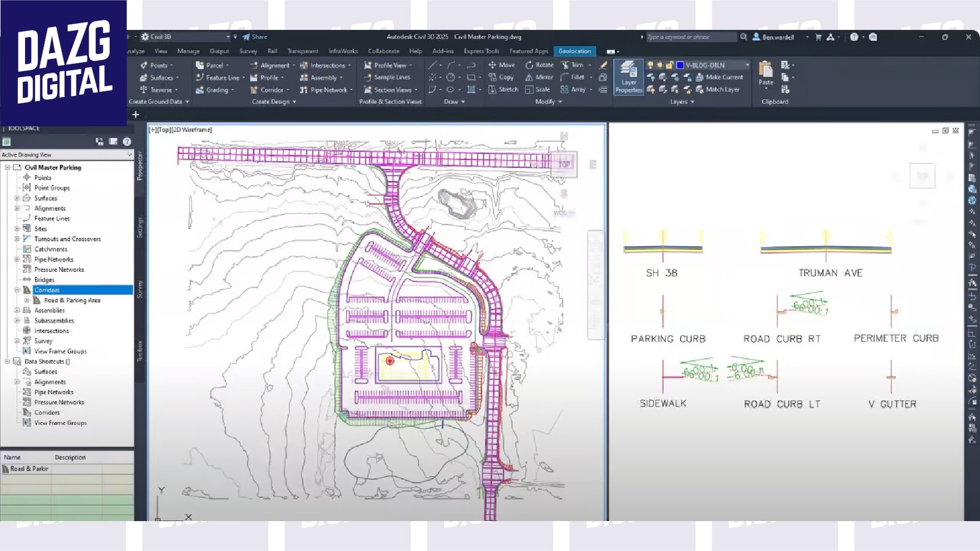Image resolution: width=980 pixels, height=551 pixels.
Task: Click the Toolspace help icon
Action: coord(127,141)
